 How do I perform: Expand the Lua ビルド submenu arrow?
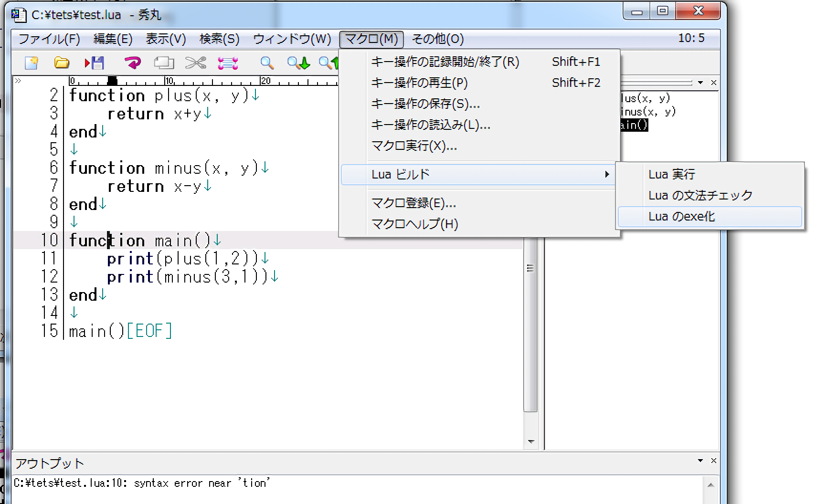click(607, 175)
